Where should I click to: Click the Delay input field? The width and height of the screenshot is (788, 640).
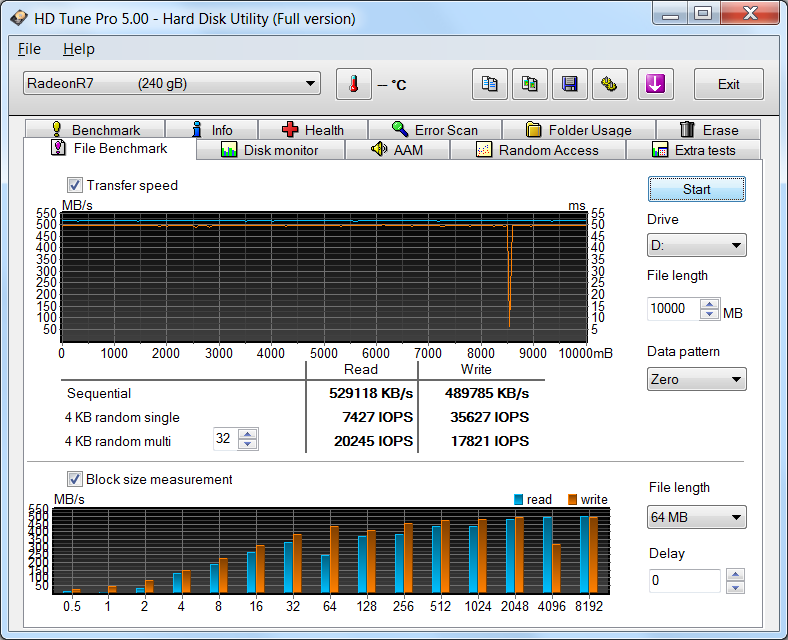point(683,581)
